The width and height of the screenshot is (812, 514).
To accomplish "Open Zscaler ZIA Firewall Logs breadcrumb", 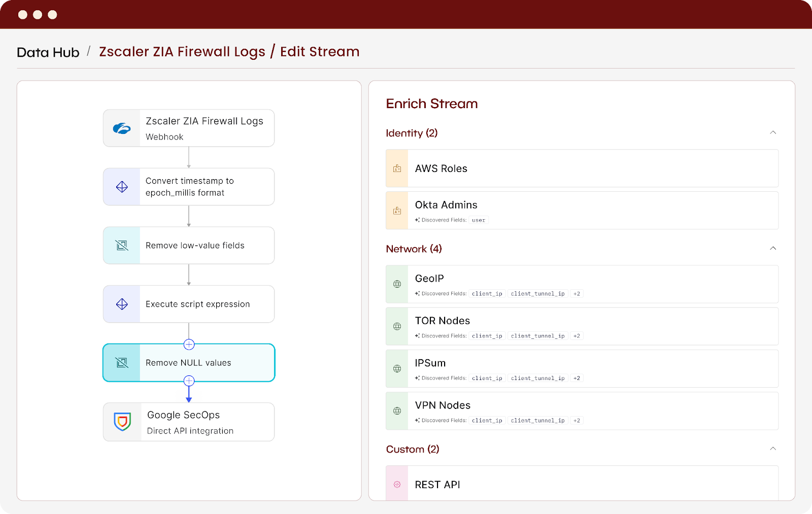I will click(x=182, y=52).
